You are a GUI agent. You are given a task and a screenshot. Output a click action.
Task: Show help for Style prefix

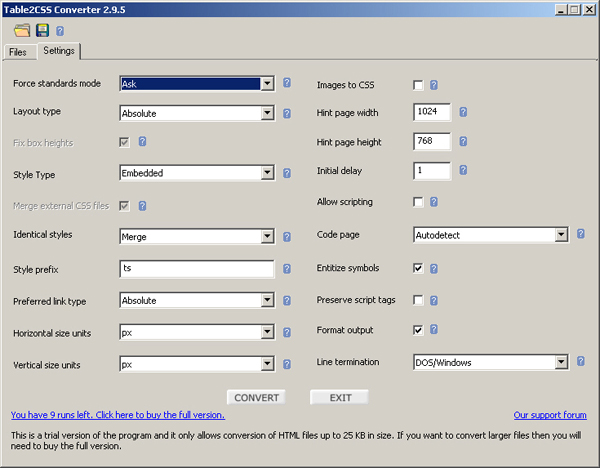click(287, 269)
